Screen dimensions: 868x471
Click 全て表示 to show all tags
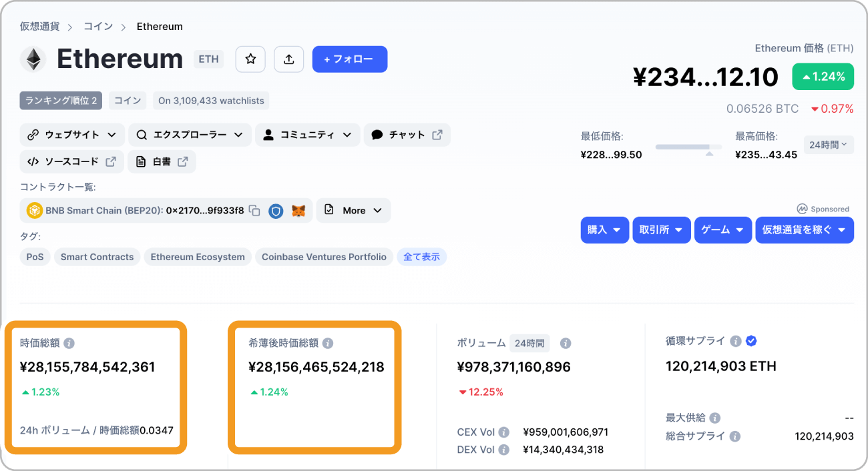tap(422, 257)
